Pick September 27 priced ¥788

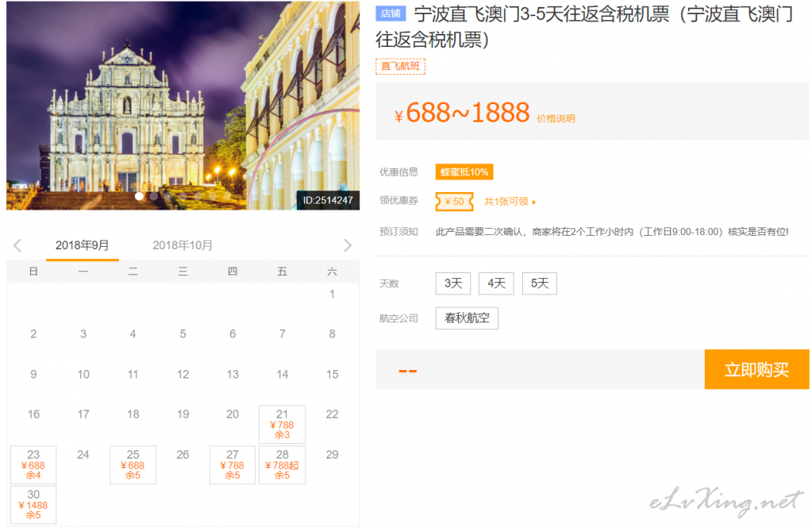233,464
